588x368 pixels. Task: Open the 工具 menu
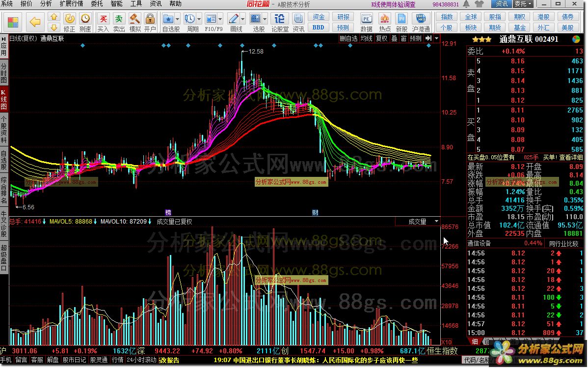[136, 4]
